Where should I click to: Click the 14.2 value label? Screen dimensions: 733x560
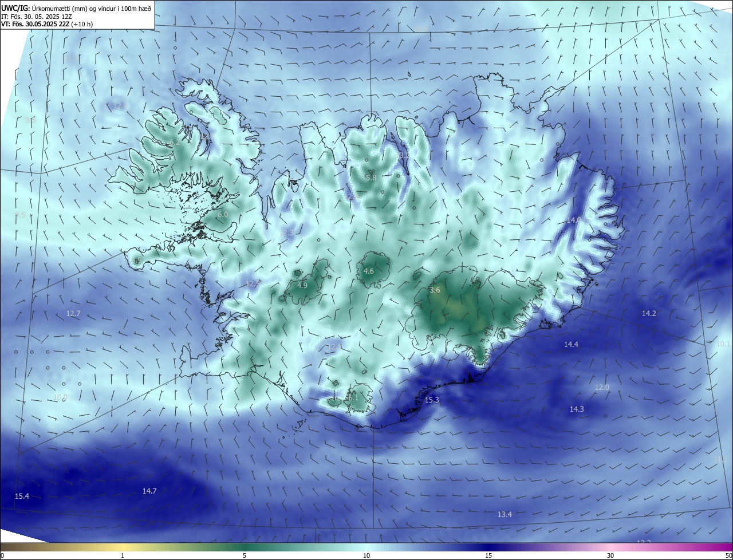click(x=649, y=313)
